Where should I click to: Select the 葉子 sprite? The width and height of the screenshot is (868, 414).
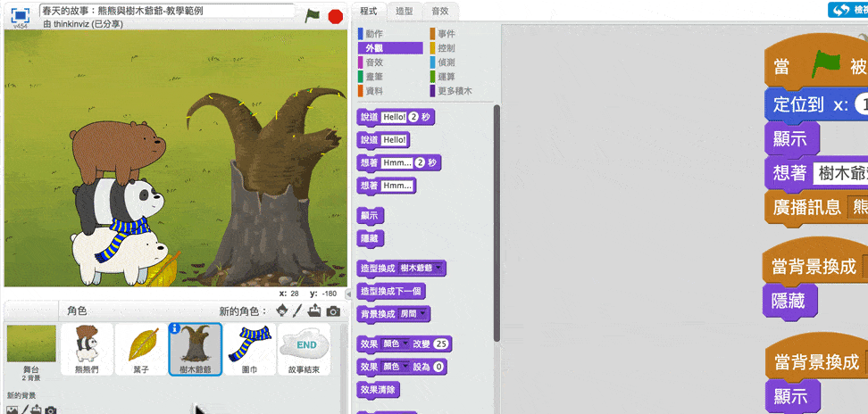tap(141, 350)
